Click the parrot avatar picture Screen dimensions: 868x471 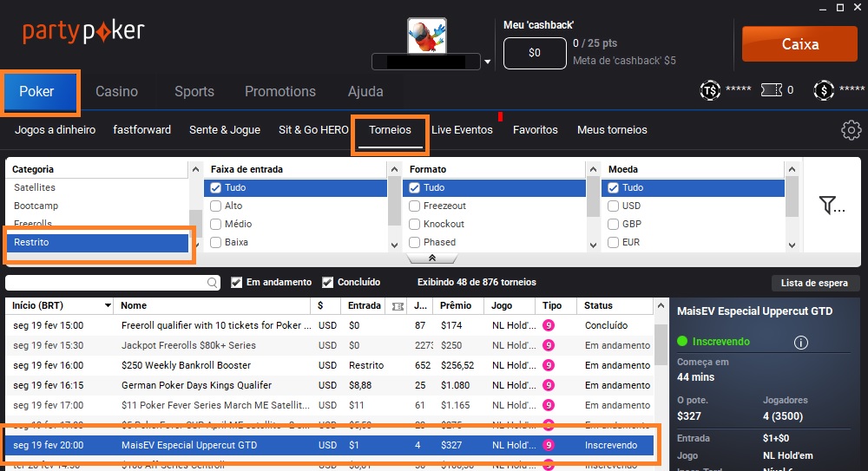(427, 36)
